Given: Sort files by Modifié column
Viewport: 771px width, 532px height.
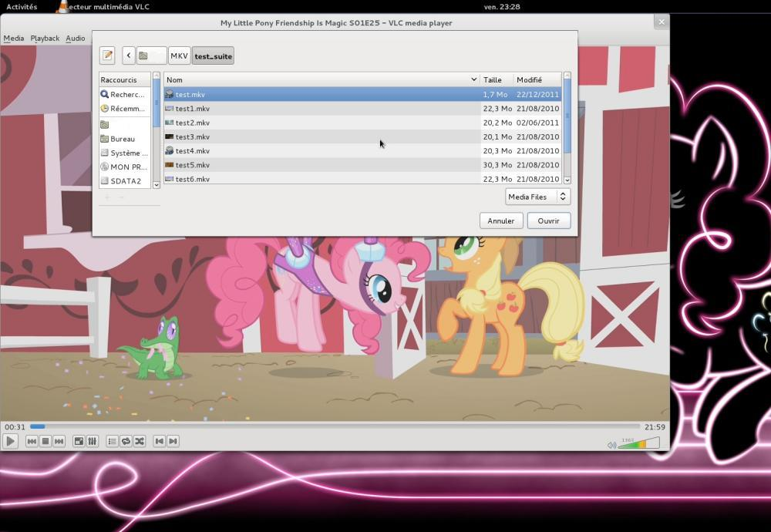Looking at the screenshot, I should tap(536, 79).
